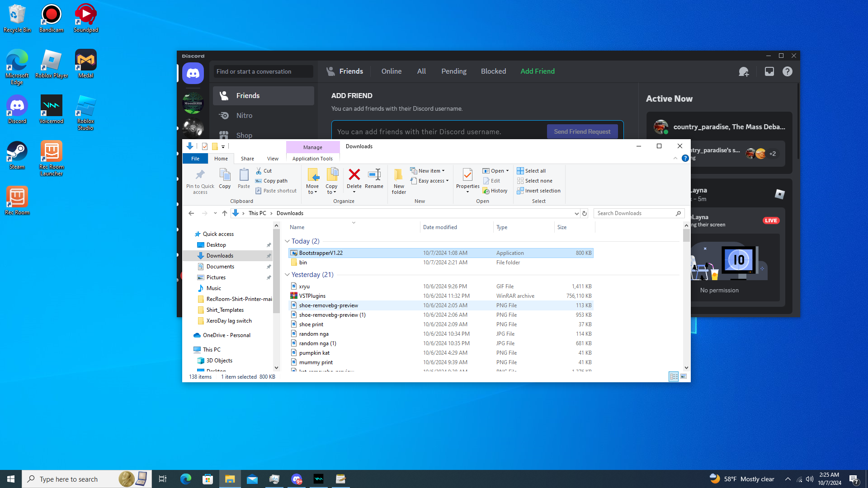Open the View ribbon tab
Image resolution: width=868 pixels, height=488 pixels.
[273, 159]
